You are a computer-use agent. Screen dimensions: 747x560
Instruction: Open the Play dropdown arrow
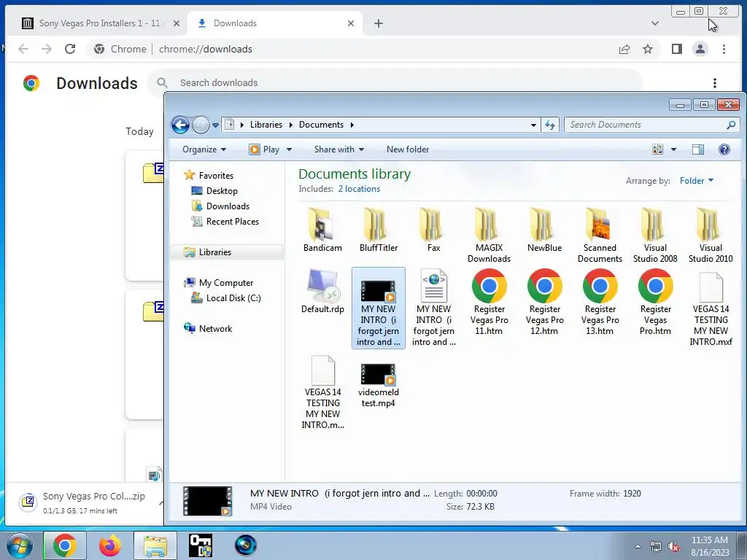289,149
